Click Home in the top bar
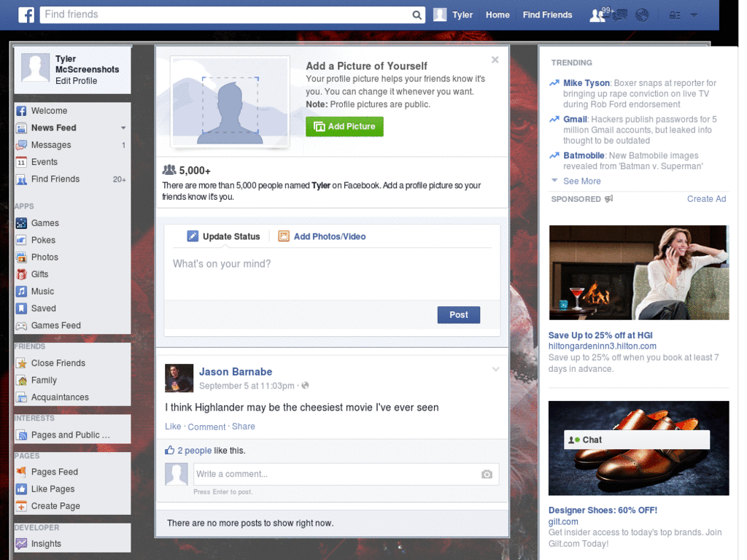The width and height of the screenshot is (747, 560). click(x=498, y=15)
